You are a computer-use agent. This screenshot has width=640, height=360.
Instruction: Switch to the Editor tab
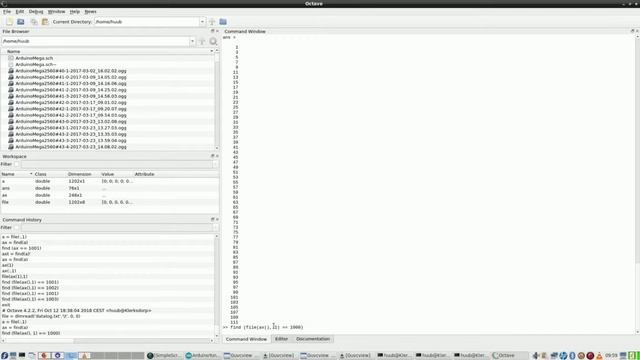(281, 339)
